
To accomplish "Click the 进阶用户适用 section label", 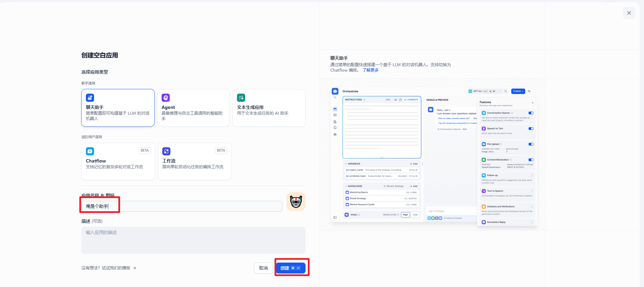I will point(92,137).
